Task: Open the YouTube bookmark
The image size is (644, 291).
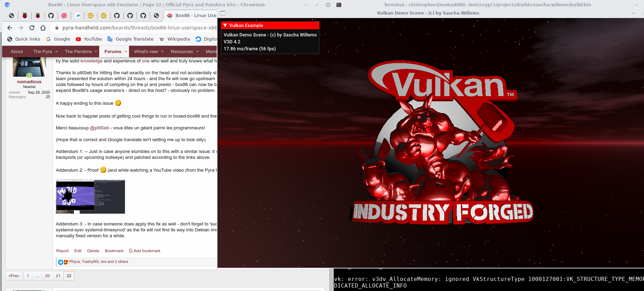Action: coord(89,39)
